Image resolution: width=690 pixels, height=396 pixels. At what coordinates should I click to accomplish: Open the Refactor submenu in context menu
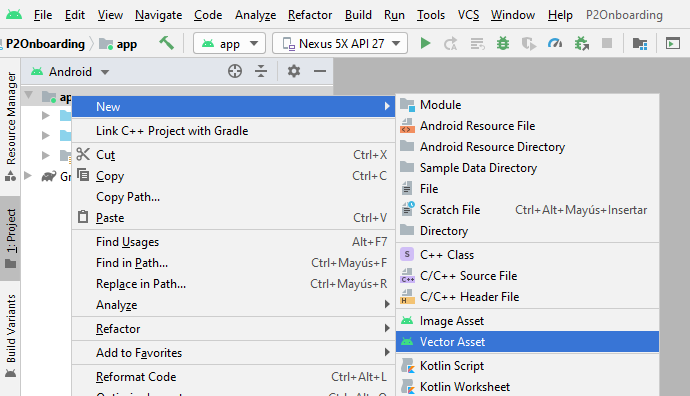[233, 328]
